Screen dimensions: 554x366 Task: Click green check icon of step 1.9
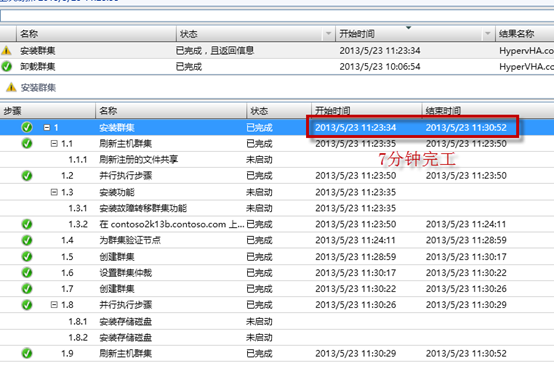(x=27, y=353)
